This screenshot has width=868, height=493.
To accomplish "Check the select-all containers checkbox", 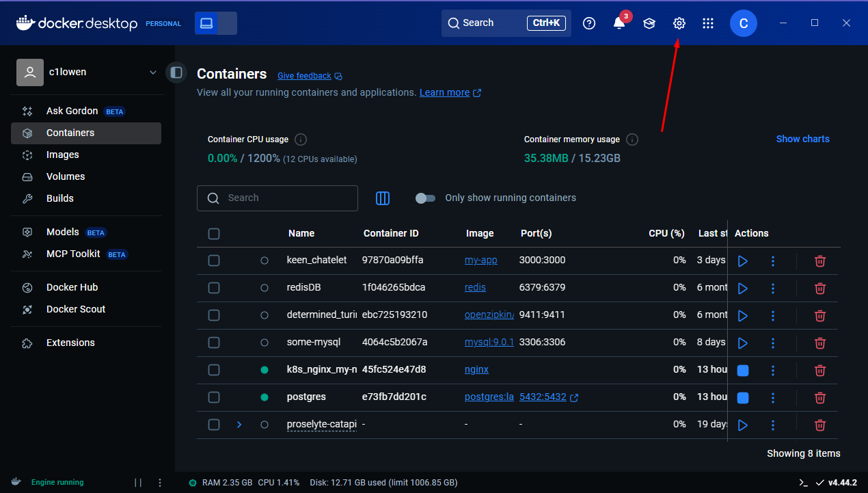I will click(214, 234).
